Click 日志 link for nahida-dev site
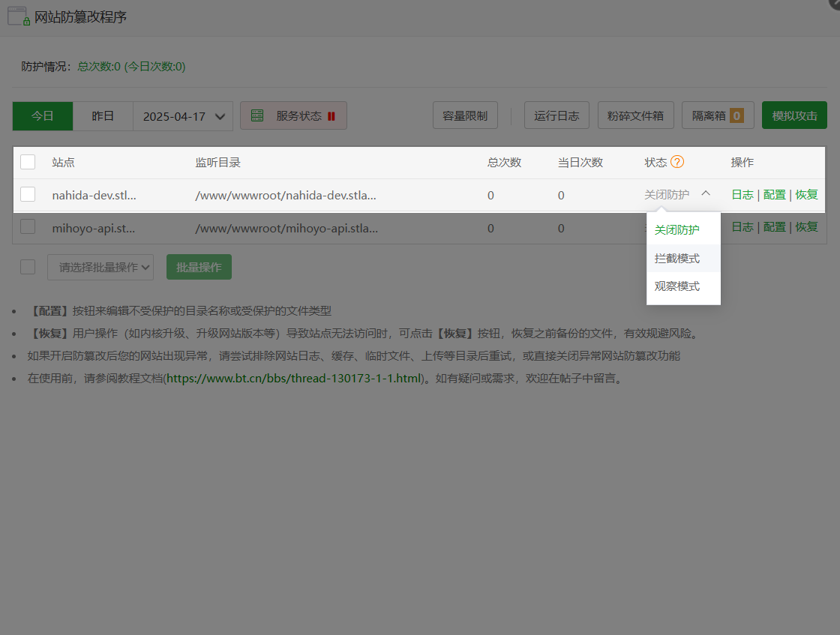 tap(742, 194)
